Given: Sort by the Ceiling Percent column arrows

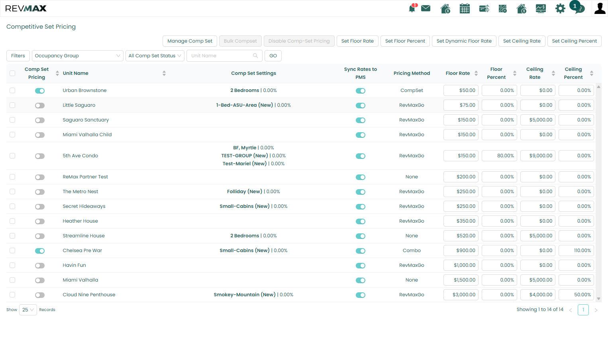Looking at the screenshot, I should pyautogui.click(x=592, y=73).
